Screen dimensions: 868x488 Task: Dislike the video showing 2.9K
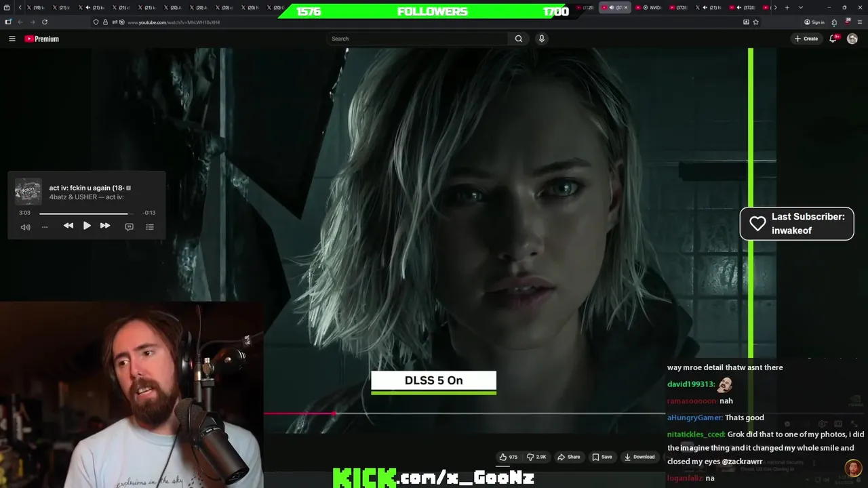click(537, 457)
